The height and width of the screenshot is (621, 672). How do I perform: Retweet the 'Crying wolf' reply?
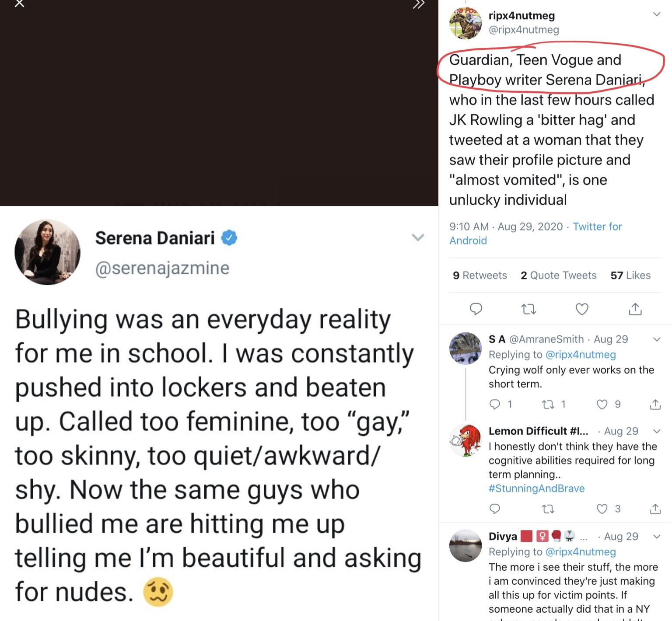[x=548, y=405]
